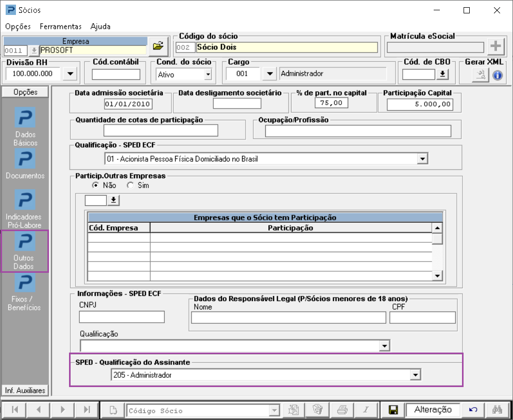The height and width of the screenshot is (420, 513).
Task: Click the Cód. Empresa column header
Action: coord(119,228)
